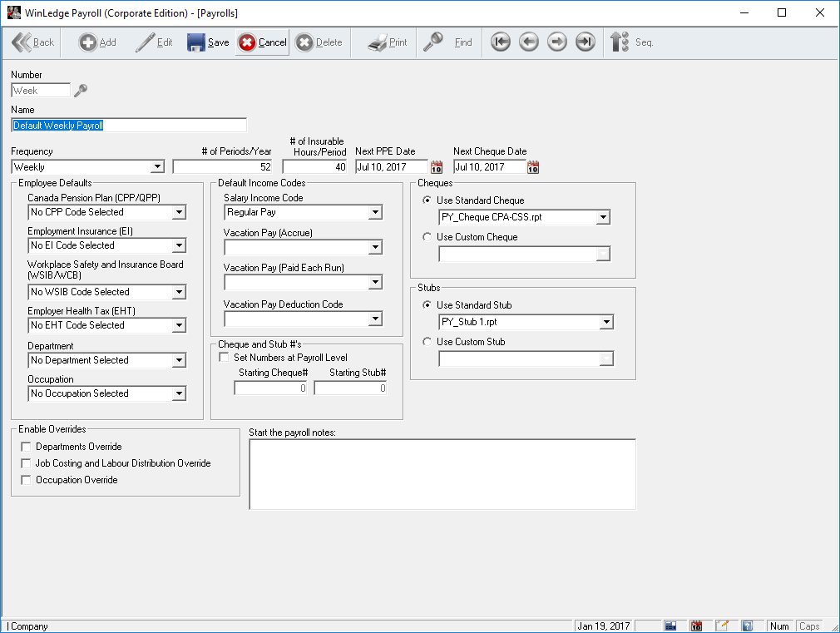840x633 pixels.
Task: Click the Seq. sort order button
Action: (631, 42)
